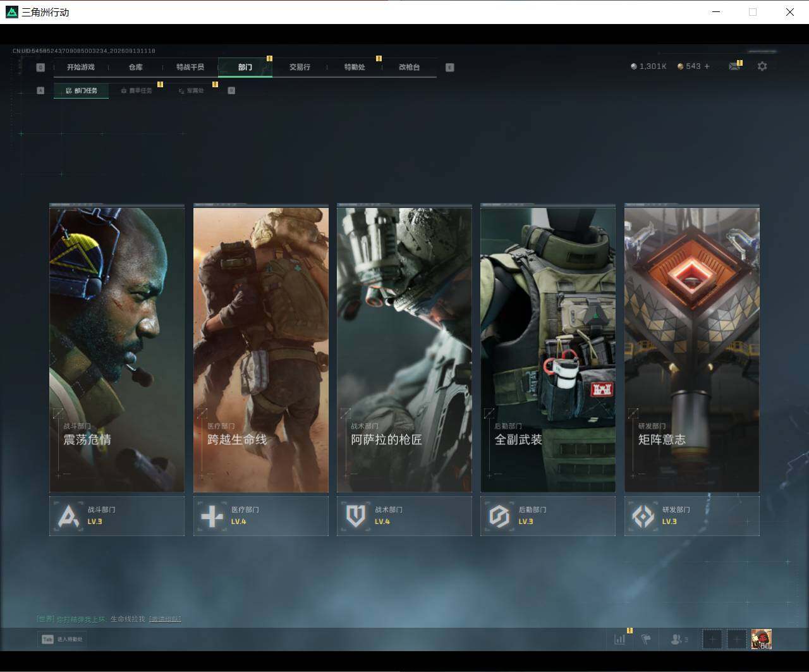Open the settings gear in the top bar
809x672 pixels.
tap(762, 66)
